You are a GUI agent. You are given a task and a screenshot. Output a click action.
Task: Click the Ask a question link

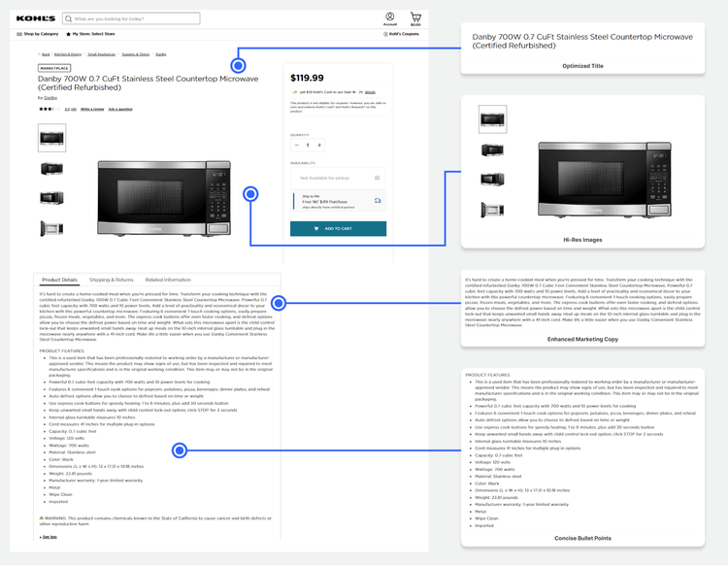(120, 109)
